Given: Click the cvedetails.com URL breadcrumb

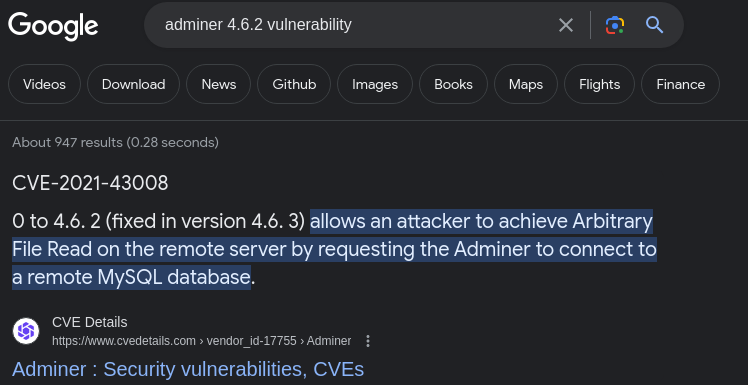Looking at the screenshot, I should 201,341.
